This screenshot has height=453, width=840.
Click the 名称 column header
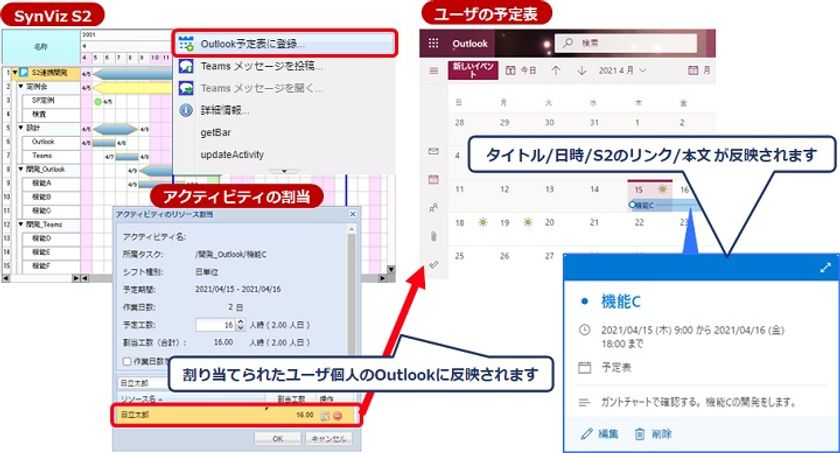[41, 47]
